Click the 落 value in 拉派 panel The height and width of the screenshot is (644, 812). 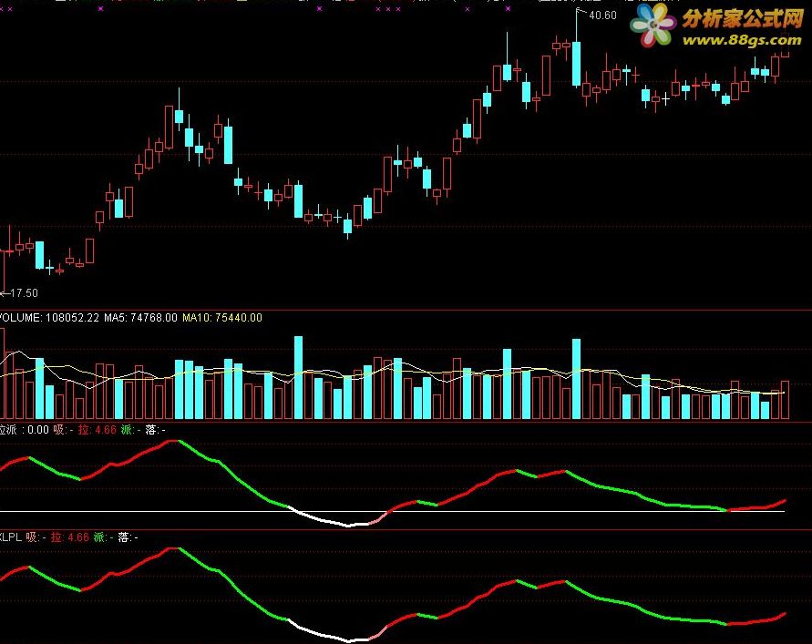[x=155, y=430]
